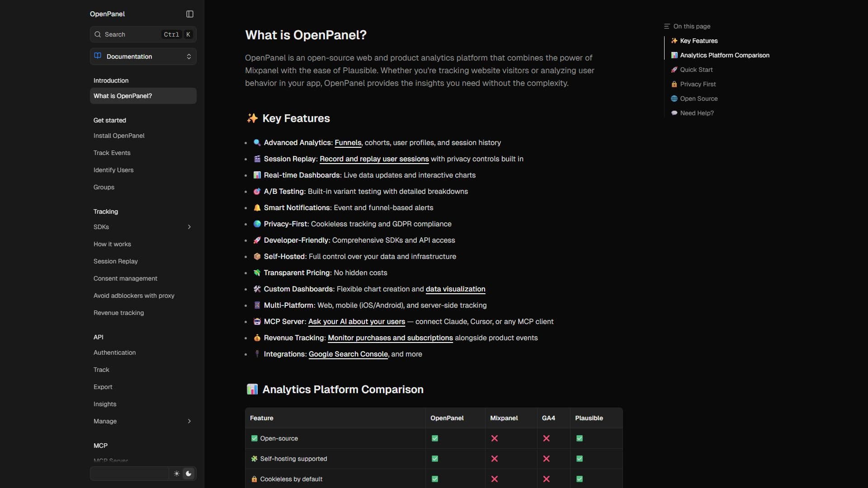This screenshot has height=488, width=868.
Task: Open the Export API page
Action: coord(103,387)
